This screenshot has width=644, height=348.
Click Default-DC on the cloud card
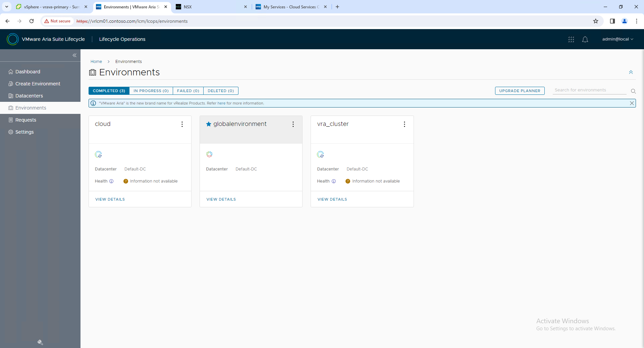pos(135,169)
